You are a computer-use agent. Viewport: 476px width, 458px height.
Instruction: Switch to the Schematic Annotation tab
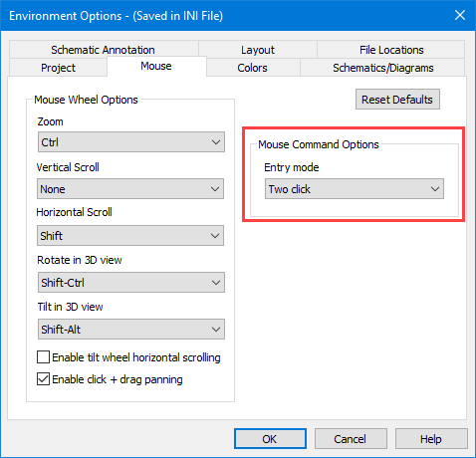point(104,50)
